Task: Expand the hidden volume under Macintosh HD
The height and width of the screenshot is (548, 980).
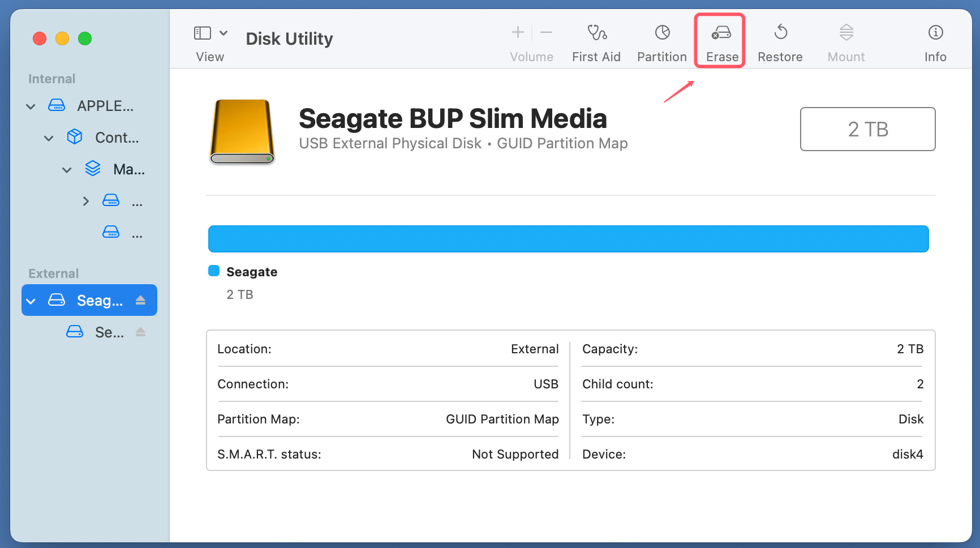Action: coord(85,201)
